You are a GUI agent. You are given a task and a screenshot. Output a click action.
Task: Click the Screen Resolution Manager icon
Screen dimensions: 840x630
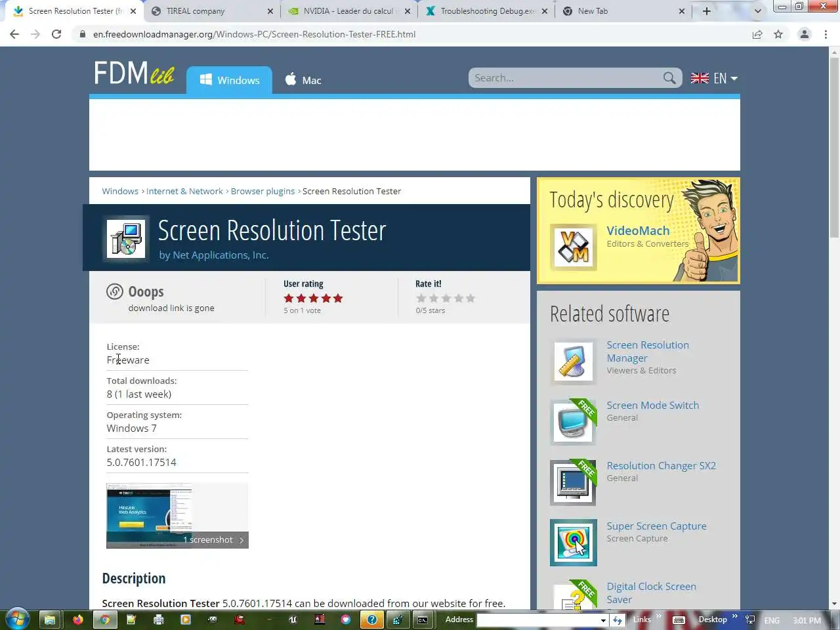[x=573, y=362]
